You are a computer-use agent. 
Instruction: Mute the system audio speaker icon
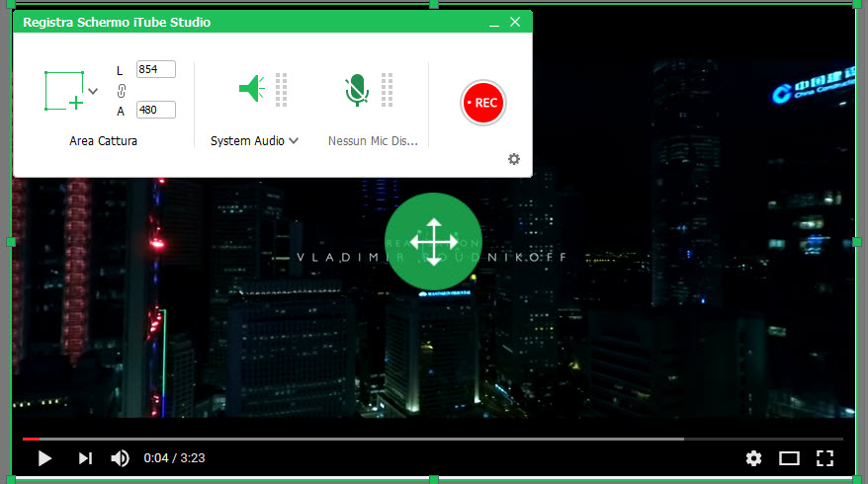[x=252, y=89]
